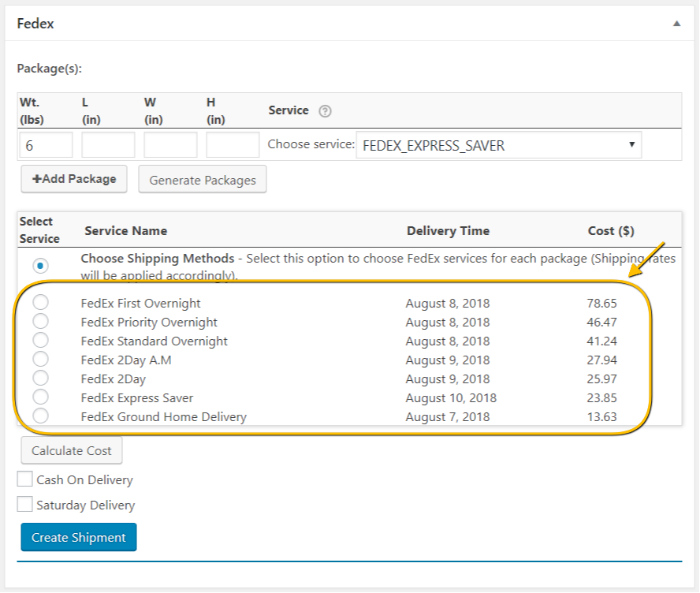
Task: Click the Service help question mark icon
Action: pos(325,111)
